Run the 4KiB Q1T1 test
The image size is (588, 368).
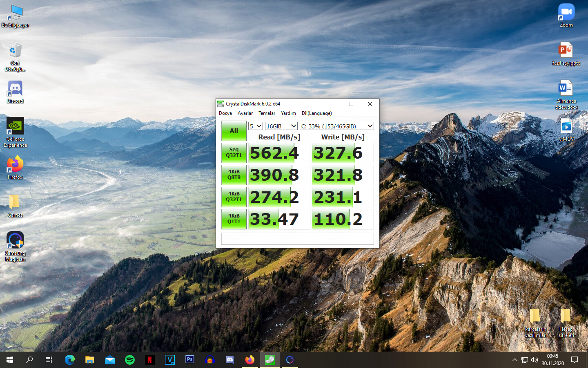234,219
